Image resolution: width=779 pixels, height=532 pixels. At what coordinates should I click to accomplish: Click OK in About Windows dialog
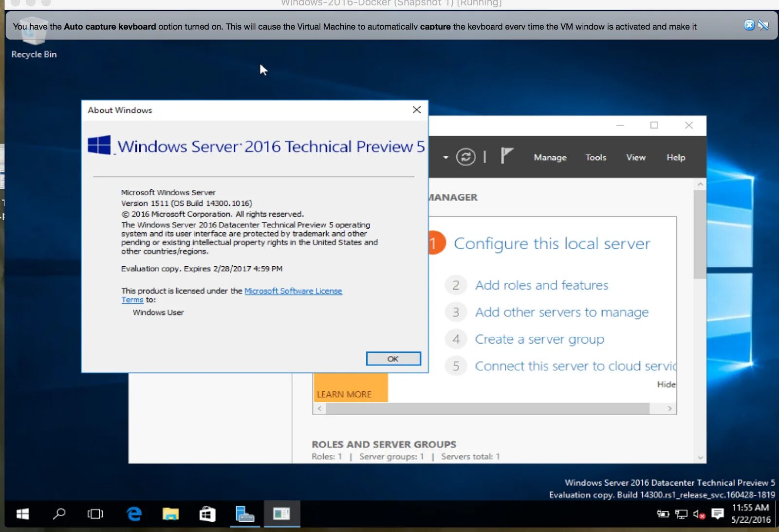pos(393,359)
